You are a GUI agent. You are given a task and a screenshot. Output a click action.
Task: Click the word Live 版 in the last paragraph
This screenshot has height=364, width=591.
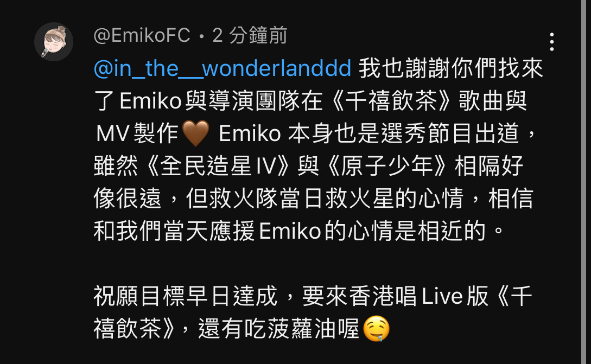tap(455, 296)
